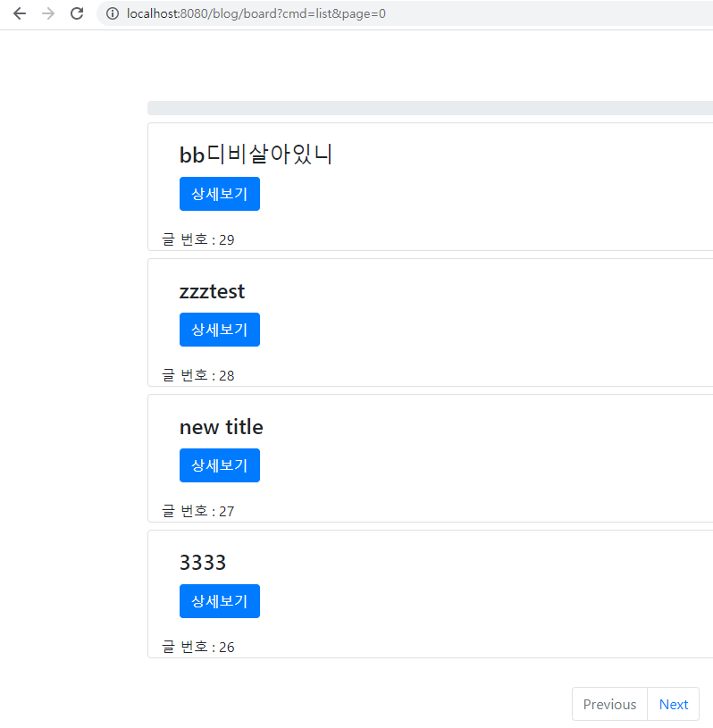The image size is (713, 728).
Task: Click the browser forward arrow
Action: (48, 13)
